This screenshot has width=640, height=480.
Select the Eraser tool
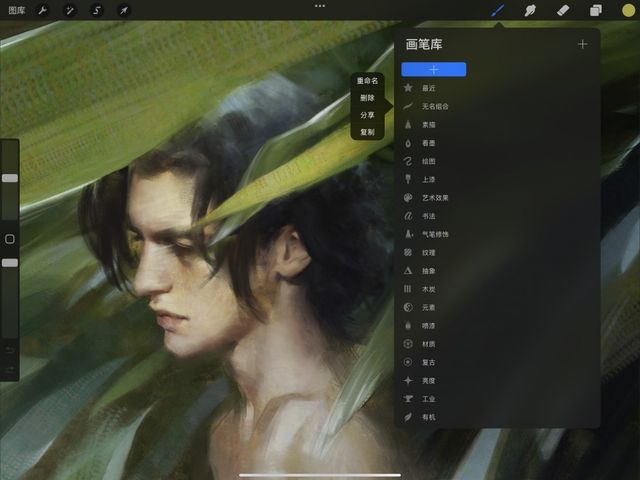pyautogui.click(x=563, y=10)
